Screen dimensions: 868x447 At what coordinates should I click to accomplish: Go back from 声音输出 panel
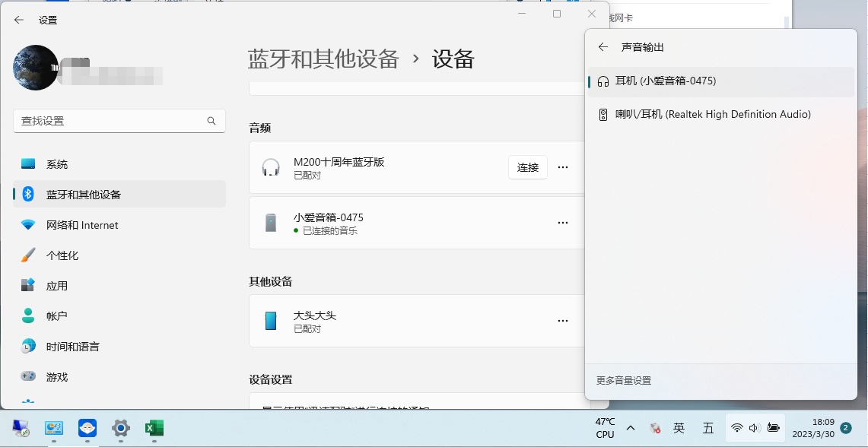tap(603, 46)
